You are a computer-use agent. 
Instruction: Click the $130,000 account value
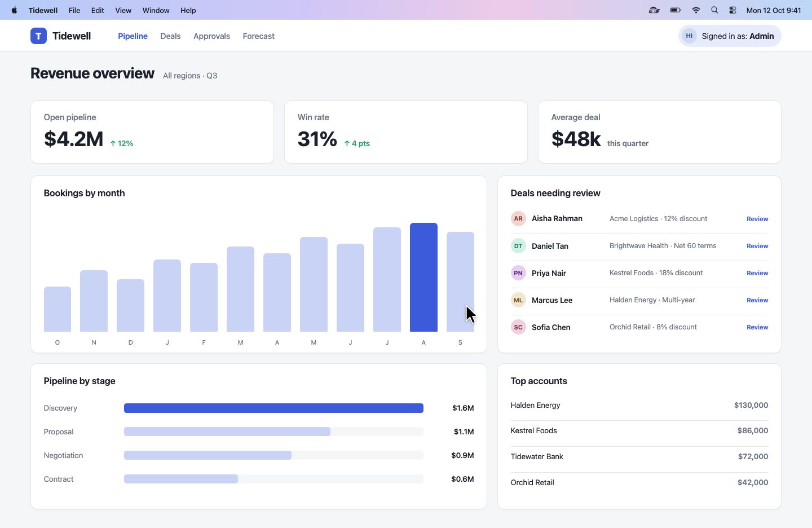tap(751, 405)
